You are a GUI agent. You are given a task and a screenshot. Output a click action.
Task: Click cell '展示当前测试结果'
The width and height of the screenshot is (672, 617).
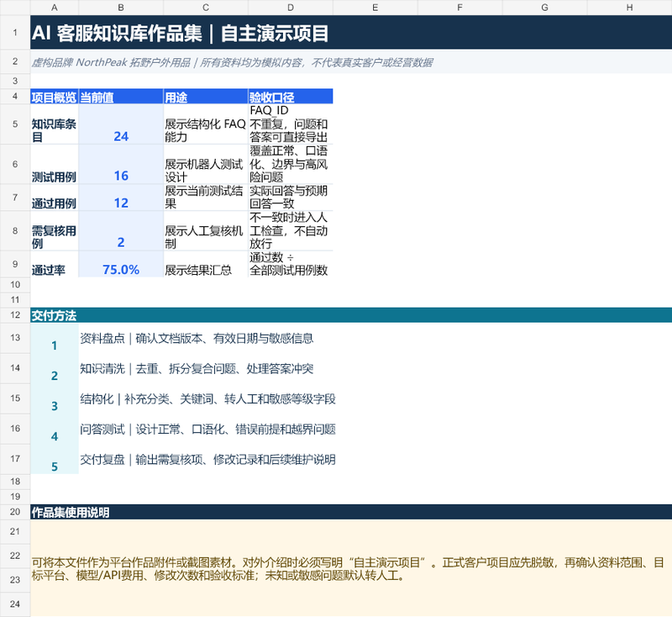tap(206, 198)
